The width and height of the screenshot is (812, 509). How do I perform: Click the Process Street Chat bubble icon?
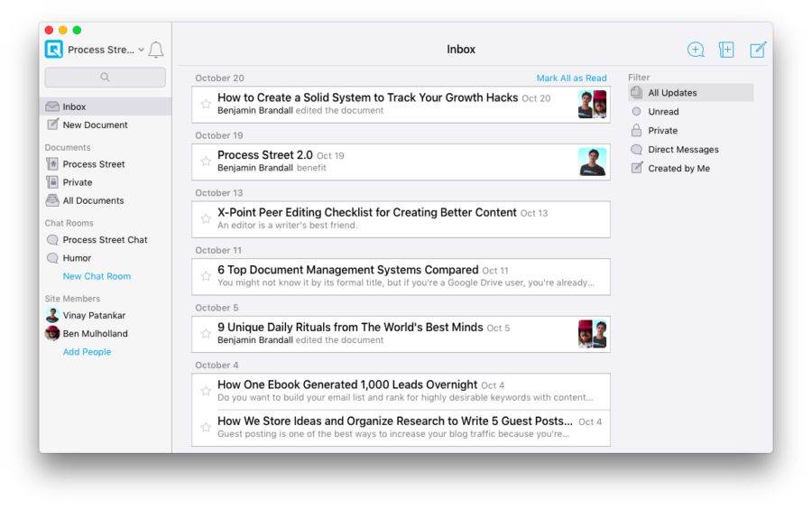[x=52, y=240]
